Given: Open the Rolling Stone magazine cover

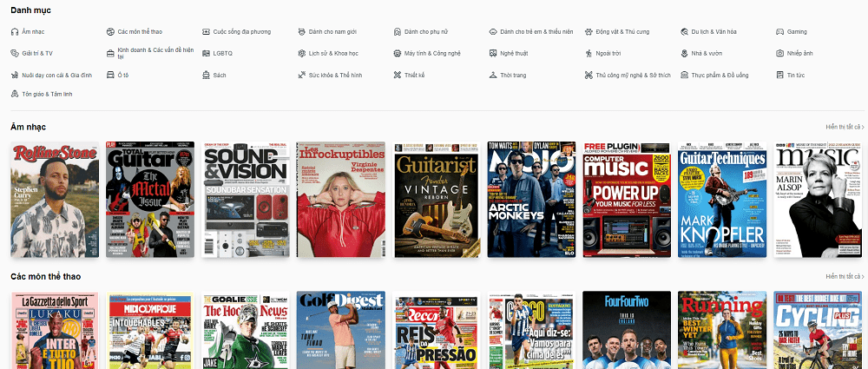Looking at the screenshot, I should pyautogui.click(x=54, y=200).
